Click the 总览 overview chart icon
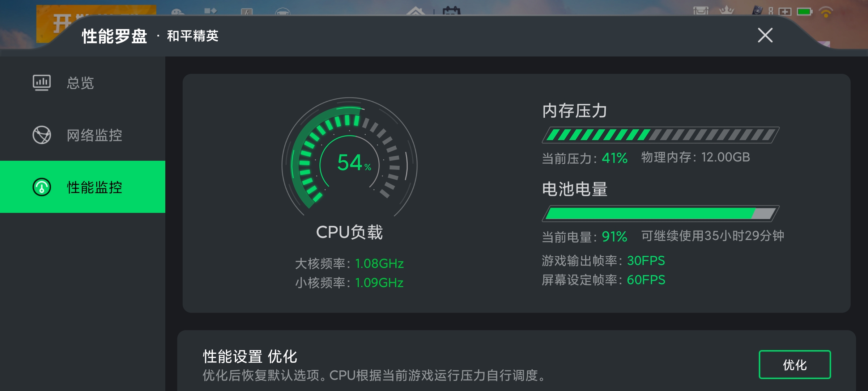Viewport: 868px width, 391px height. coord(42,83)
